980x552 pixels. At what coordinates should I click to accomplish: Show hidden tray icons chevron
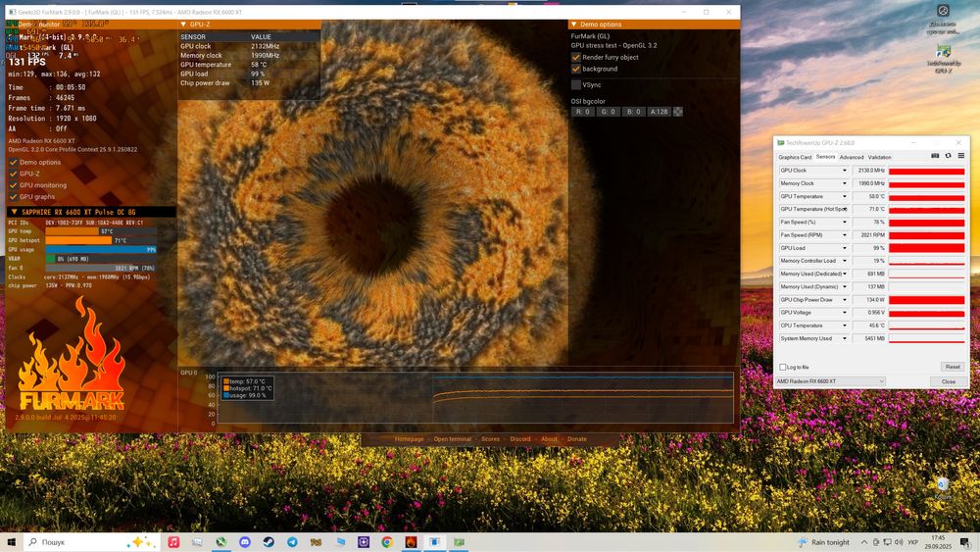click(864, 542)
